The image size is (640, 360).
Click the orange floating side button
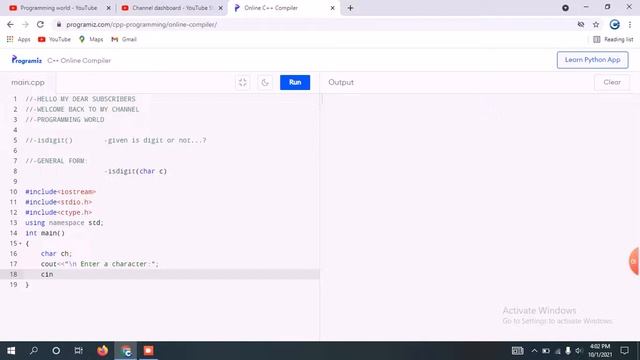tap(634, 261)
